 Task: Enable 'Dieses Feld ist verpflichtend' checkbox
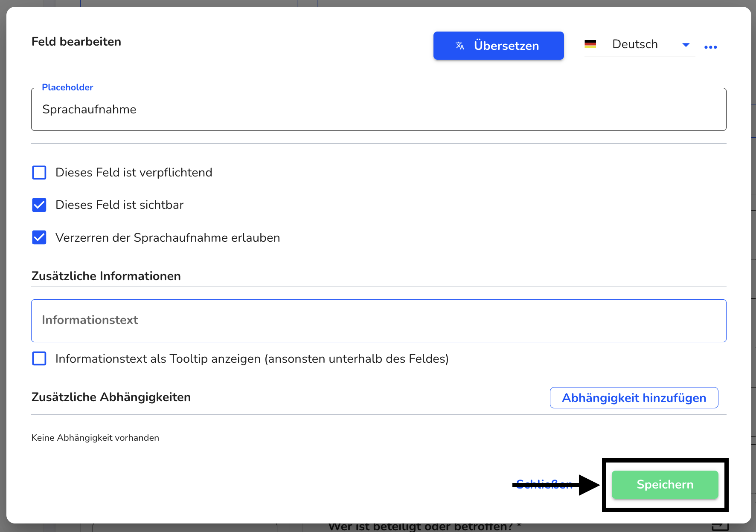39,173
